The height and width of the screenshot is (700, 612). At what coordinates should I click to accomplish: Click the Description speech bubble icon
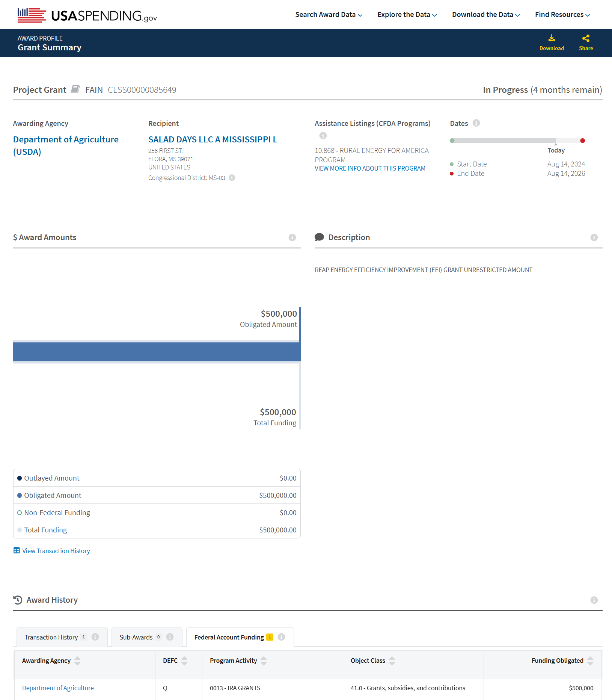(x=319, y=237)
